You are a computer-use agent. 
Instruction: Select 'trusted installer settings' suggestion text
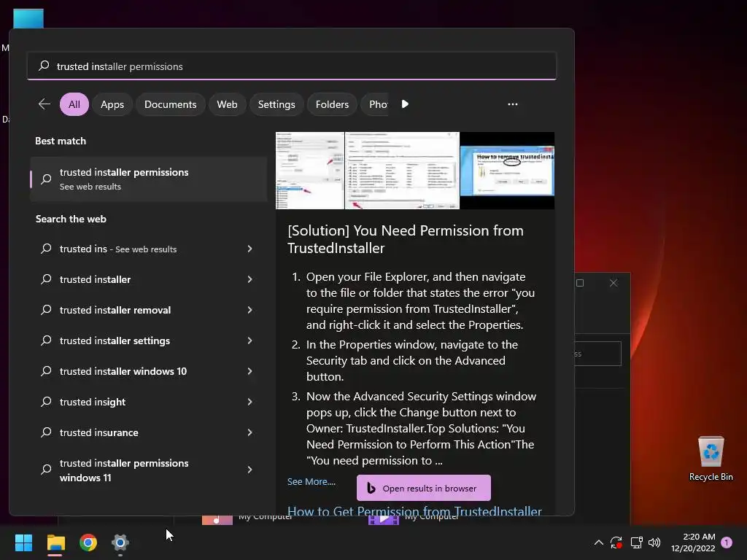pyautogui.click(x=115, y=341)
